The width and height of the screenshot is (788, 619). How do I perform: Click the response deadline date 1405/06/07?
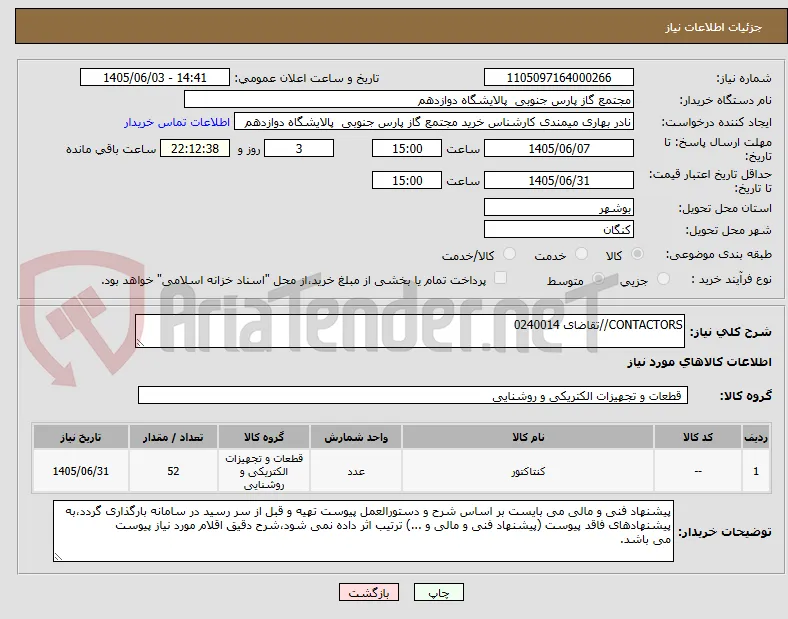pyautogui.click(x=558, y=149)
